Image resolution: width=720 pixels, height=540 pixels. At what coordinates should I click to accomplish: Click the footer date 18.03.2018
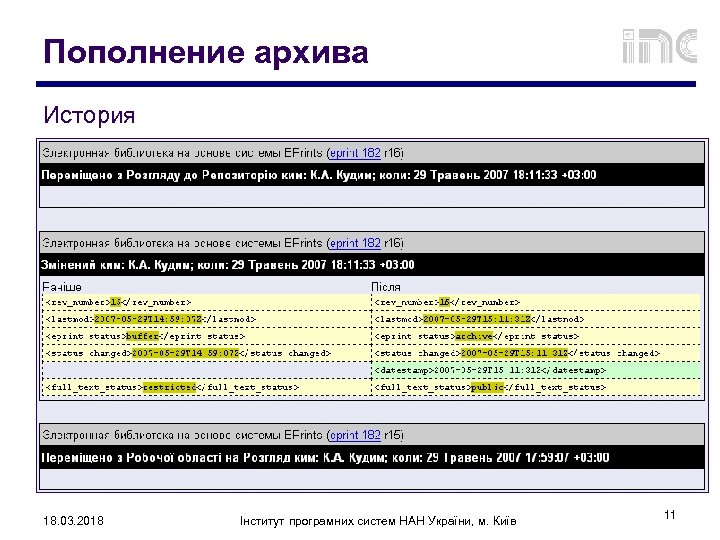(x=73, y=521)
